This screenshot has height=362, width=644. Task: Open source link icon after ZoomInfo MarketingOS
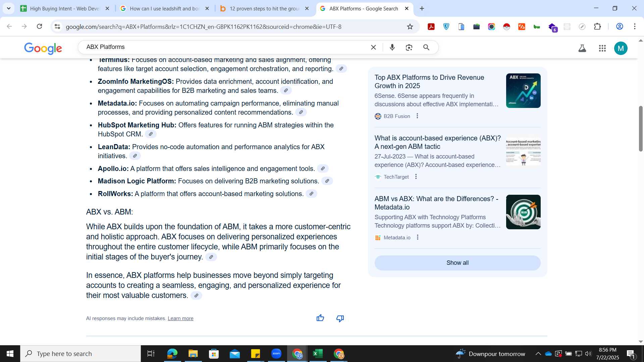pos(286,90)
